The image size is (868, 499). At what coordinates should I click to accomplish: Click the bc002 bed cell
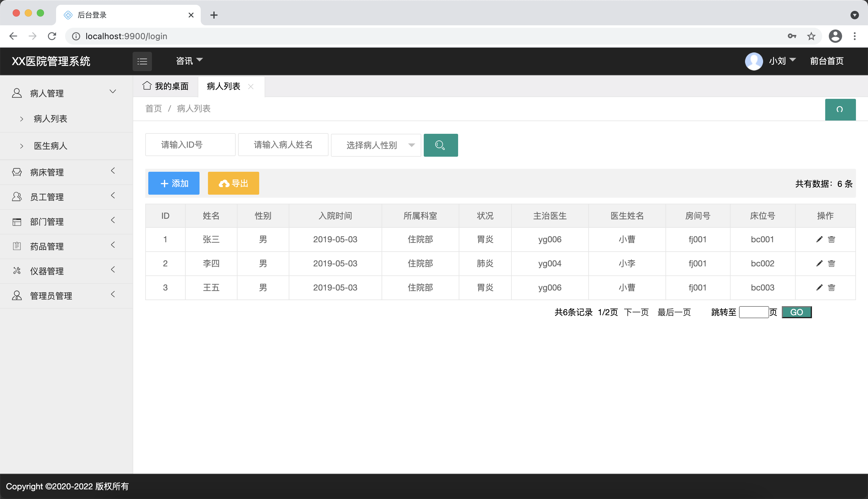point(762,263)
